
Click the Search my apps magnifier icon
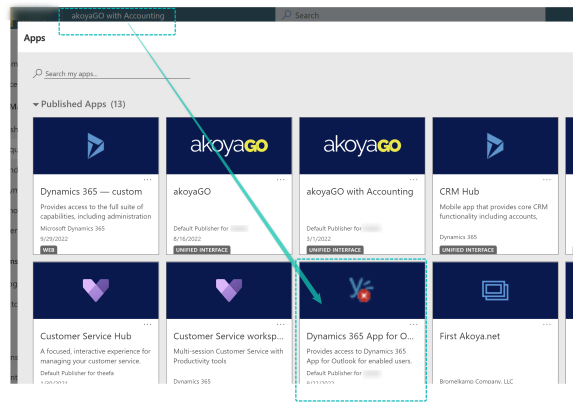(x=37, y=73)
